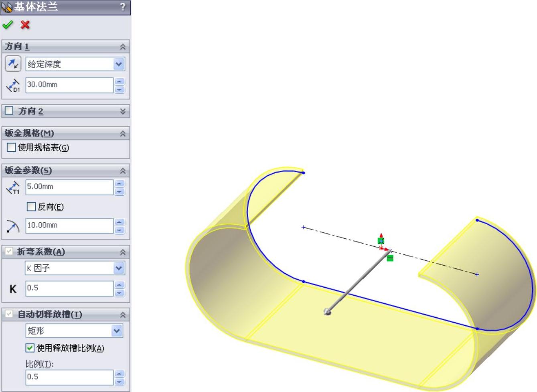
Task: Click the 基体法兰 panel title
Action: point(36,7)
